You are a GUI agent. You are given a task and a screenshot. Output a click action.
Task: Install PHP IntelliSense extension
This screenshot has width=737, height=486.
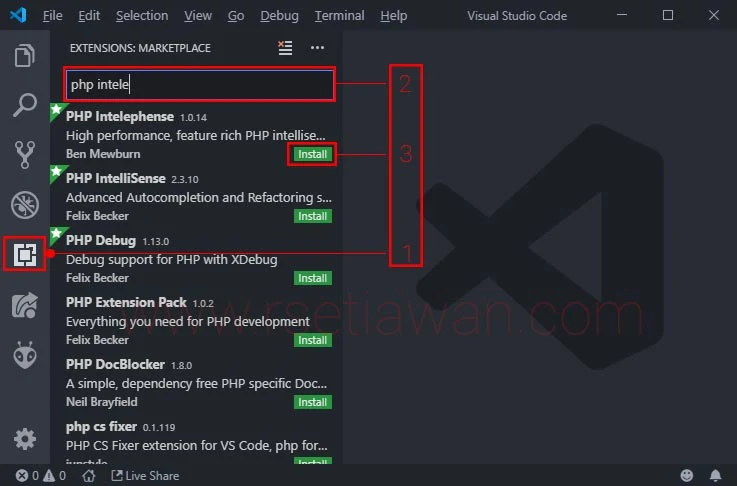313,216
